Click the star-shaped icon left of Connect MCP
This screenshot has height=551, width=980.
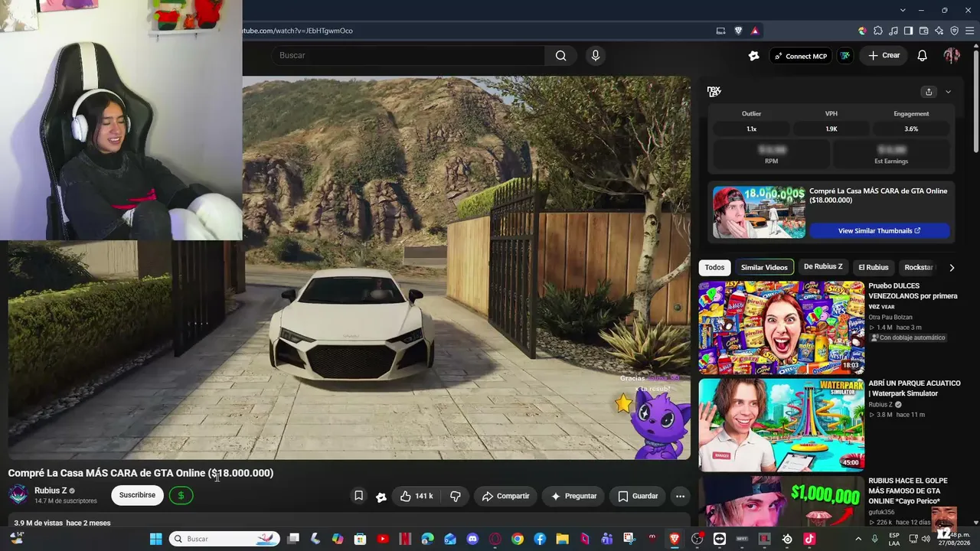coord(754,55)
